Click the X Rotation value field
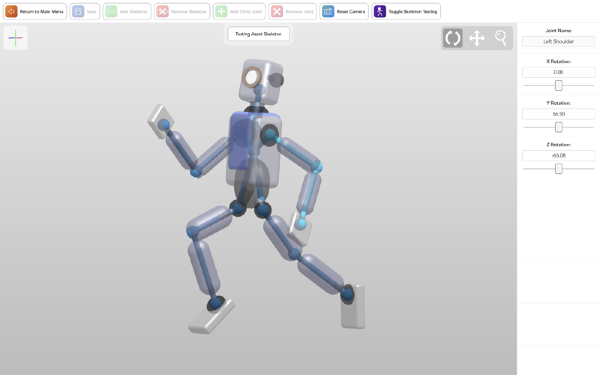This screenshot has width=600, height=375. (x=558, y=72)
